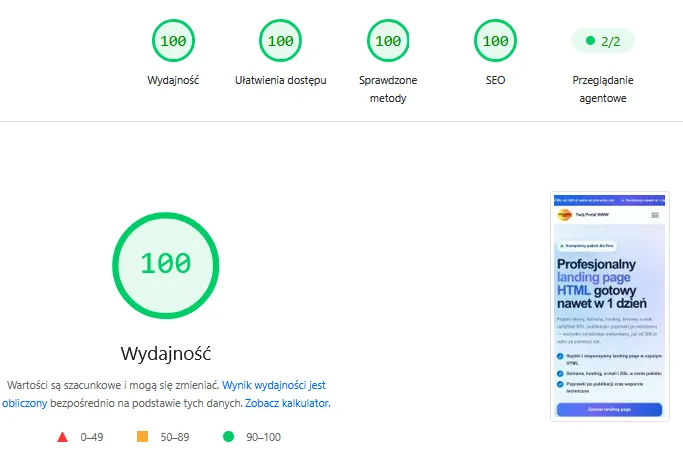Image resolution: width=683 pixels, height=457 pixels.
Task: Click the orange square 50–89 legend icon
Action: click(x=142, y=437)
